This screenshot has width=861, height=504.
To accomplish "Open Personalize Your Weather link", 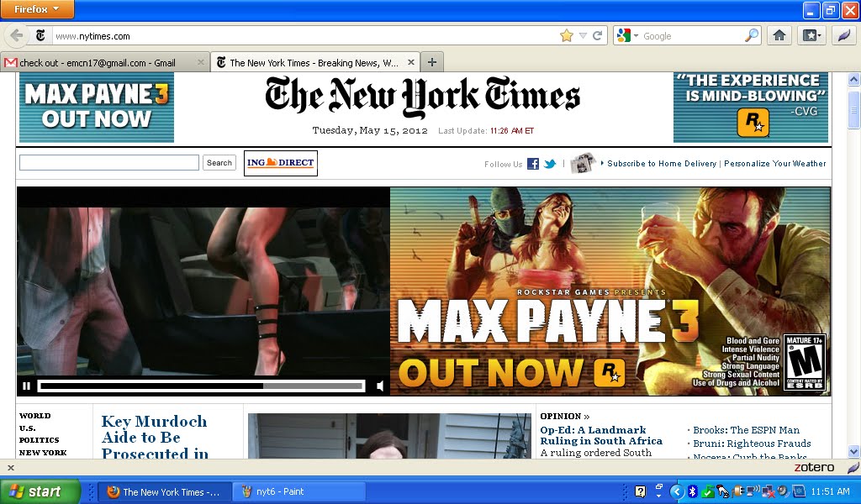I will pos(774,164).
